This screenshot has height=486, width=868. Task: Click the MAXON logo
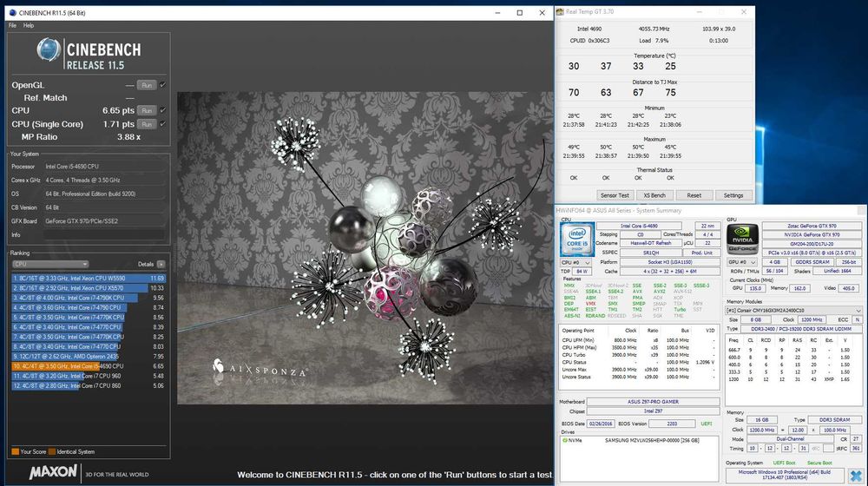pos(53,472)
